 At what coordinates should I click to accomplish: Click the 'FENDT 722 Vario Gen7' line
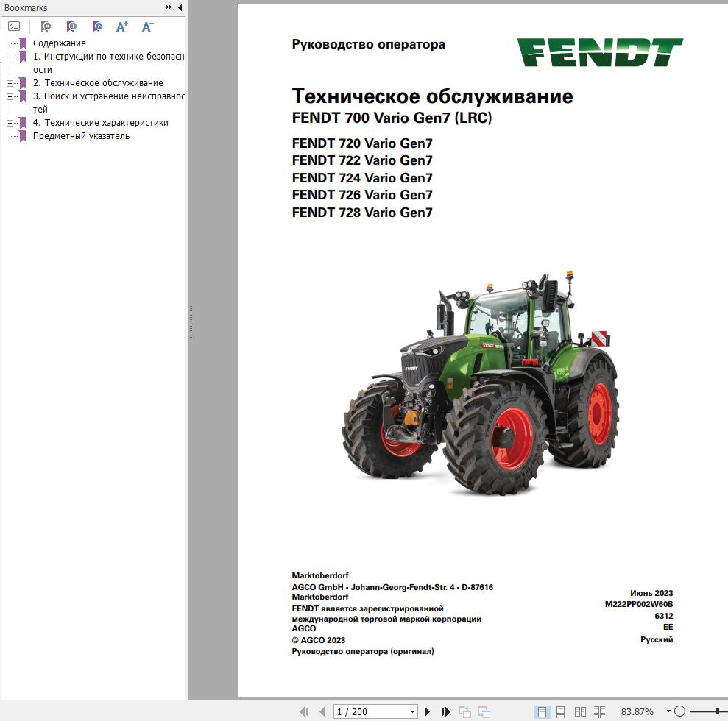click(x=362, y=160)
